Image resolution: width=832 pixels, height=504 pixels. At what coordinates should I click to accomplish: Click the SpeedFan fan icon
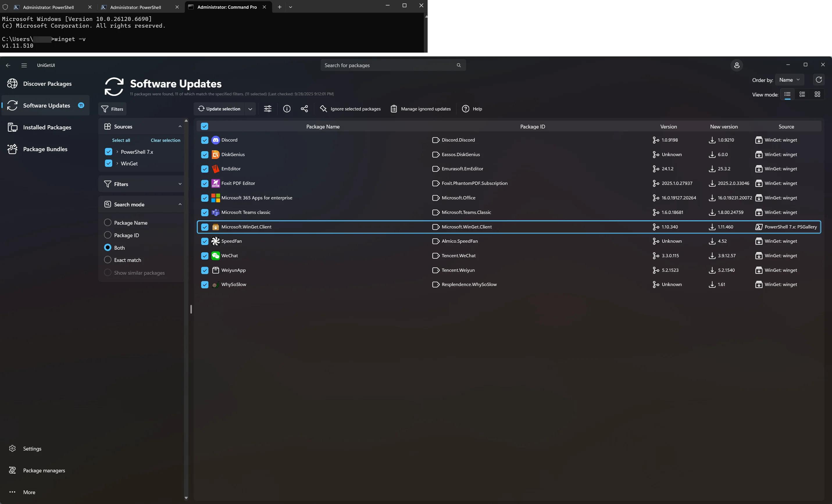coord(215,241)
